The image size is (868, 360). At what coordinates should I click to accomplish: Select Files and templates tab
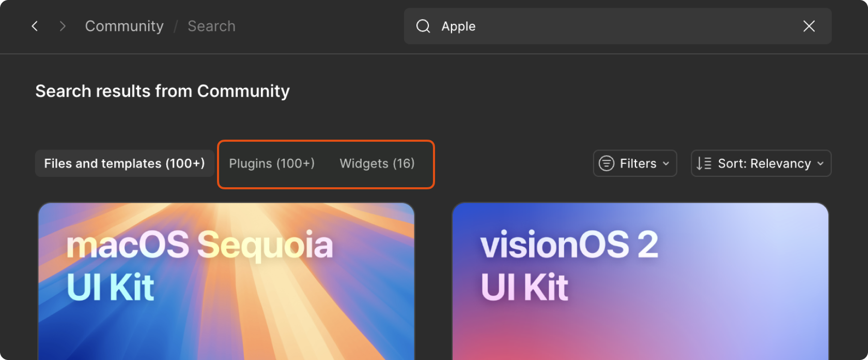(125, 163)
